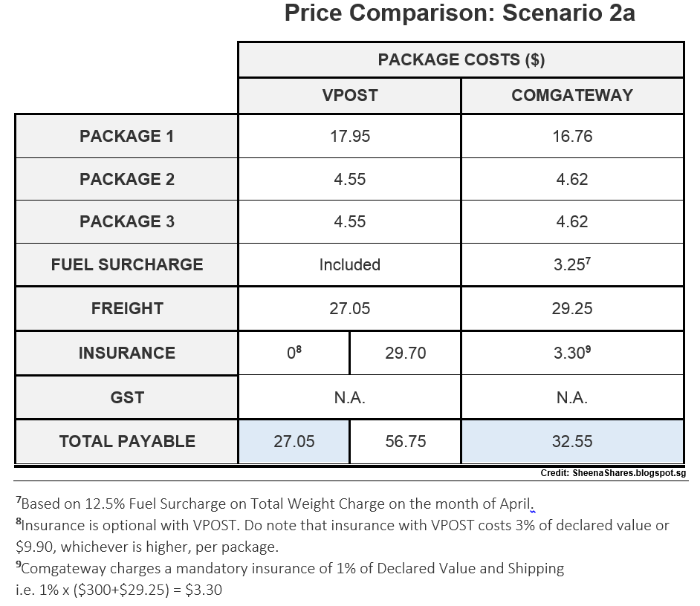Select the blue VPOST total 27.05 cell
The height and width of the screenshot is (606, 700).
[294, 441]
